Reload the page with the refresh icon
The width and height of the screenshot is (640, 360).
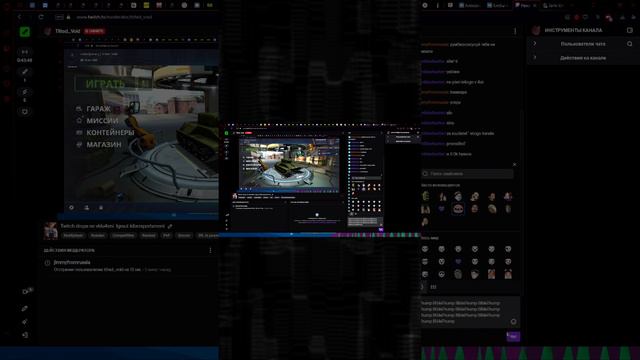coord(41,17)
